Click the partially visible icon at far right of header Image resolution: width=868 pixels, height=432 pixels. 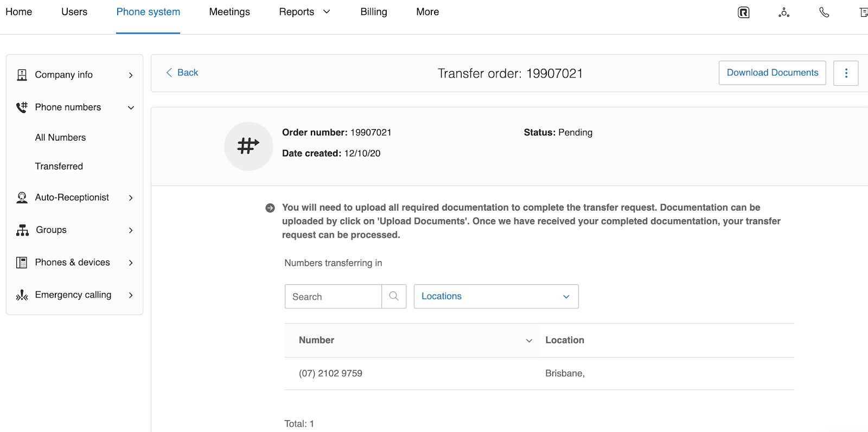coord(864,12)
